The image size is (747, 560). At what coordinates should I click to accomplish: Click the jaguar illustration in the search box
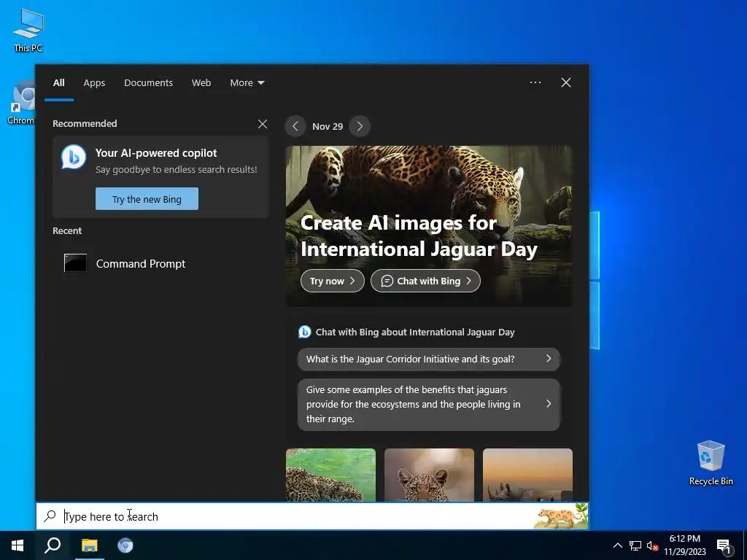click(x=561, y=516)
